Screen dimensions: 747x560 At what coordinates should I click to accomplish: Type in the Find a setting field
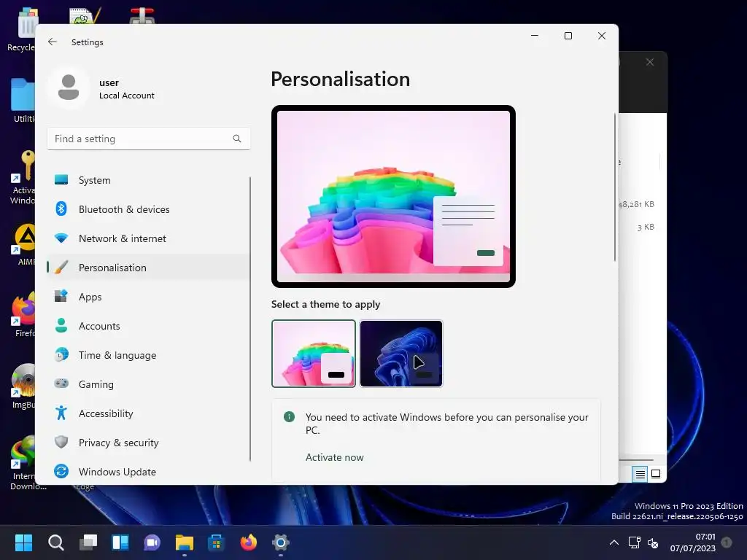tap(149, 139)
